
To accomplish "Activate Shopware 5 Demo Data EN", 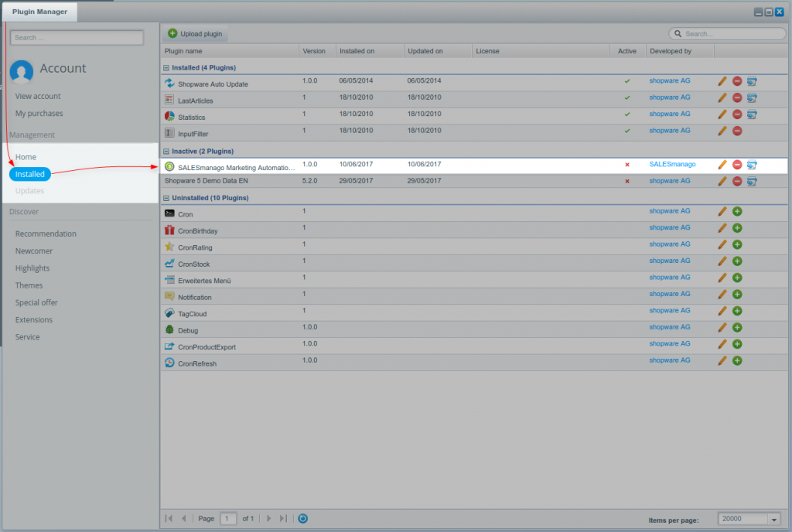I will pos(626,181).
